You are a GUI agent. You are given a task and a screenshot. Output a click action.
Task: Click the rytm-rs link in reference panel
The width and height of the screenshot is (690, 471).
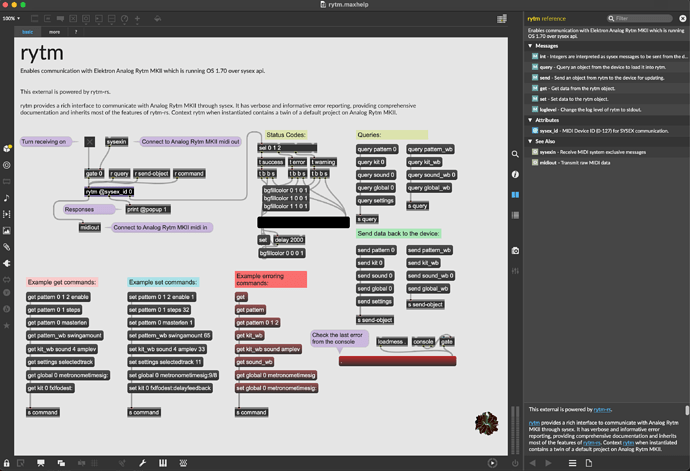tap(602, 409)
